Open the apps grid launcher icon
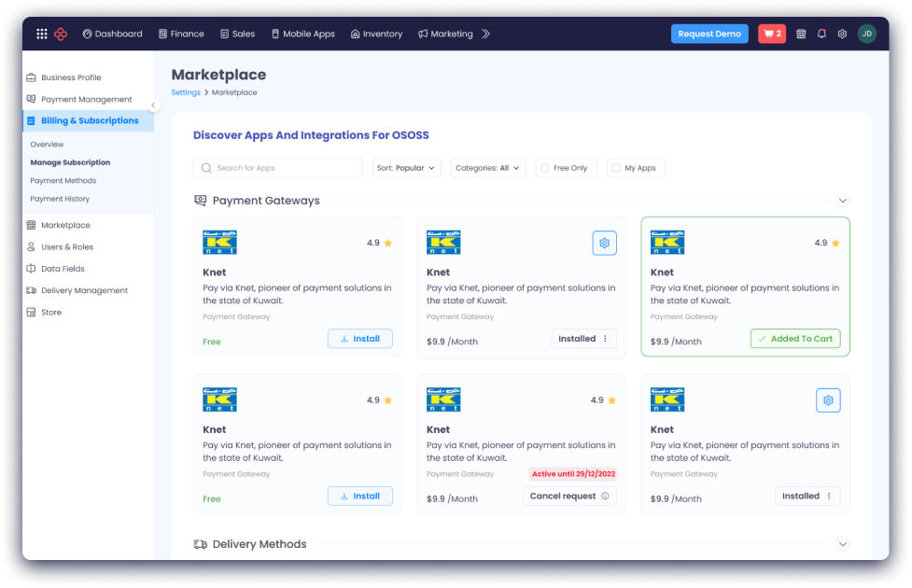 point(41,34)
